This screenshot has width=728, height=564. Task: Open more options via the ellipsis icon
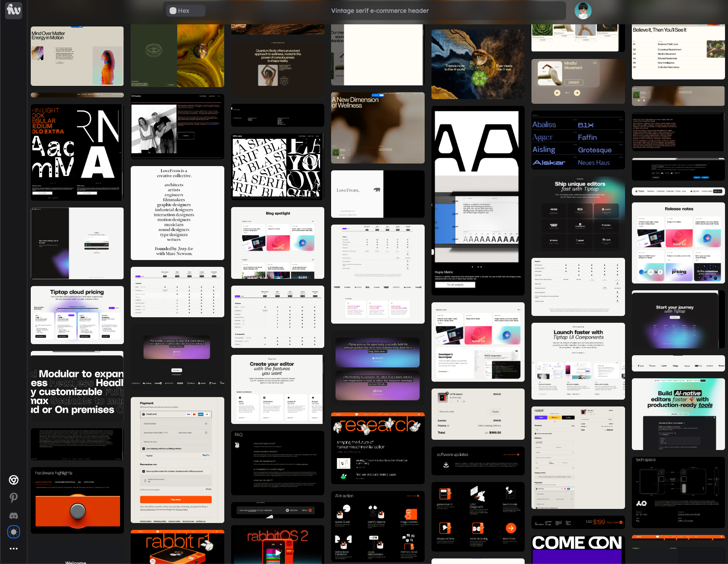(13, 548)
